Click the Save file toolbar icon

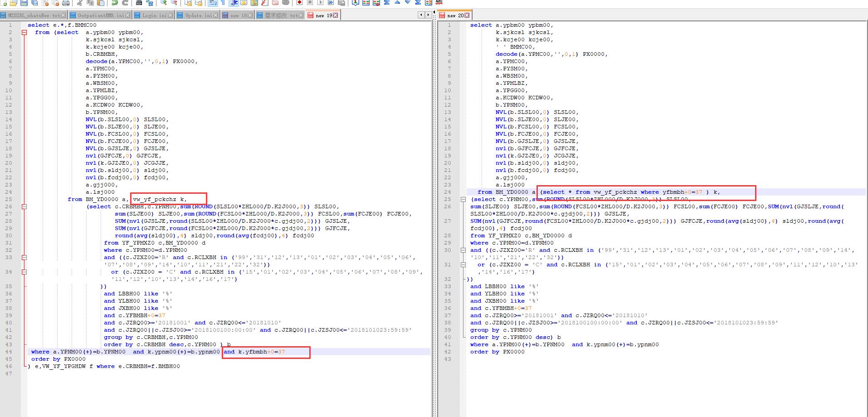[x=24, y=3]
